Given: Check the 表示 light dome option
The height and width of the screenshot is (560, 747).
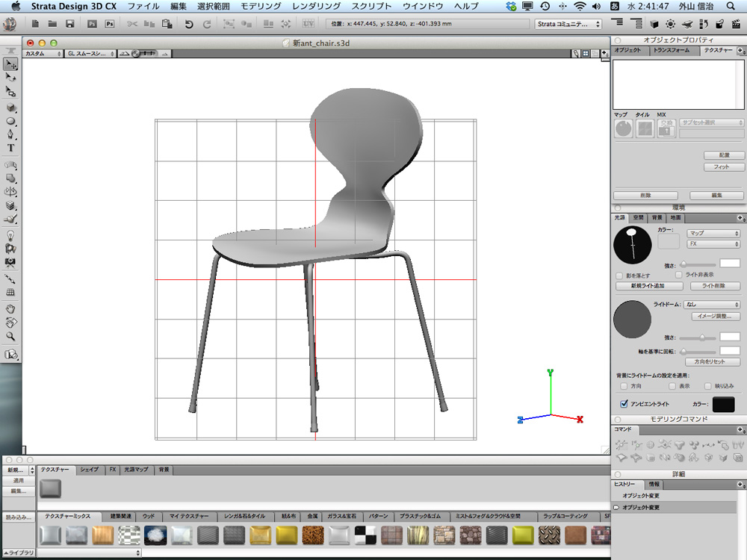Looking at the screenshot, I should (x=672, y=386).
